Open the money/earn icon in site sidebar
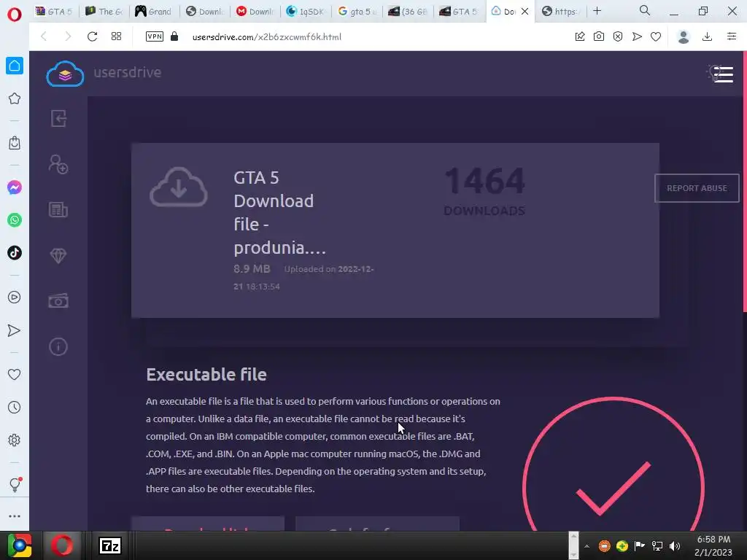Viewport: 747px width, 560px height. [x=58, y=301]
